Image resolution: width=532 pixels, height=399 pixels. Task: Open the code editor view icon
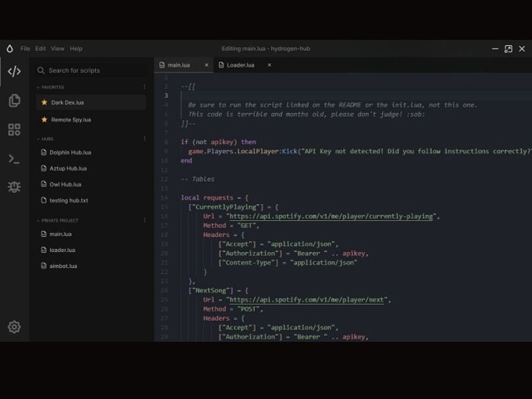[14, 71]
